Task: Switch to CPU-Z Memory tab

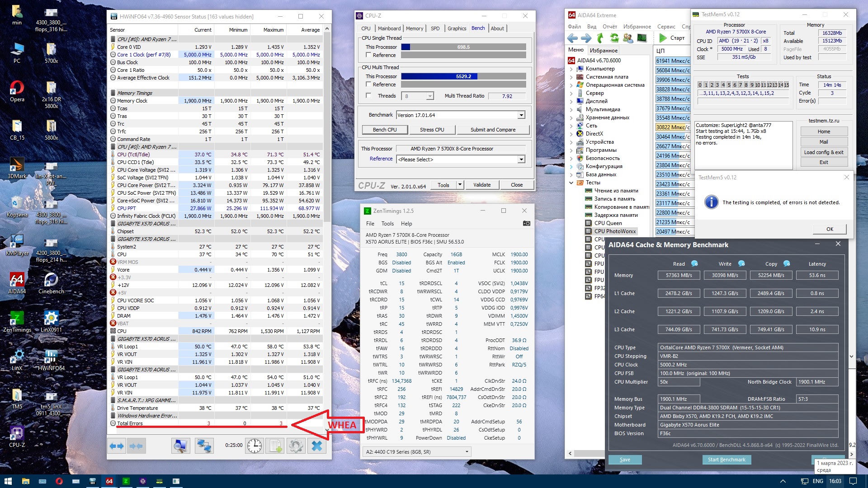Action: (414, 28)
